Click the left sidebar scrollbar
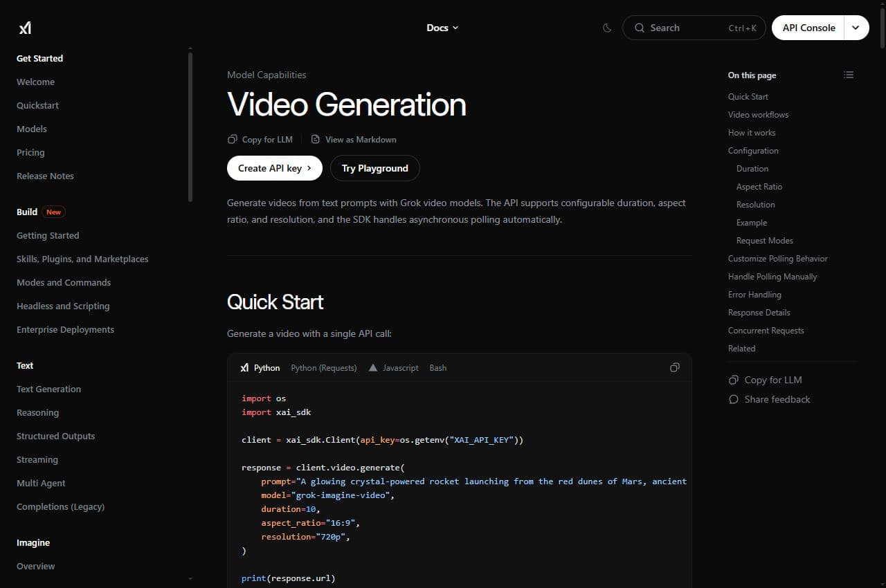 point(190,127)
